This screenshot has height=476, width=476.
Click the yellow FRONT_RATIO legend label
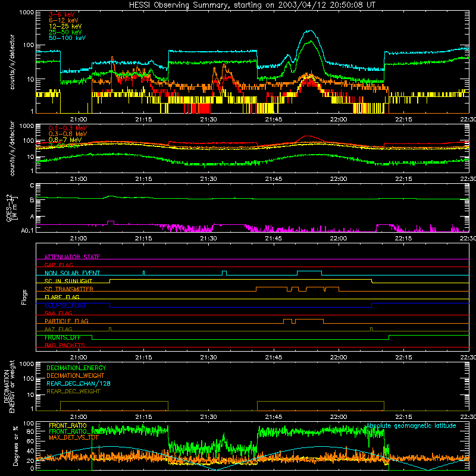pyautogui.click(x=68, y=425)
